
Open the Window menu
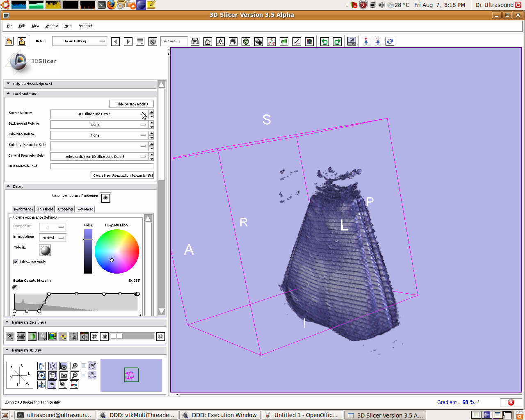pos(52,26)
